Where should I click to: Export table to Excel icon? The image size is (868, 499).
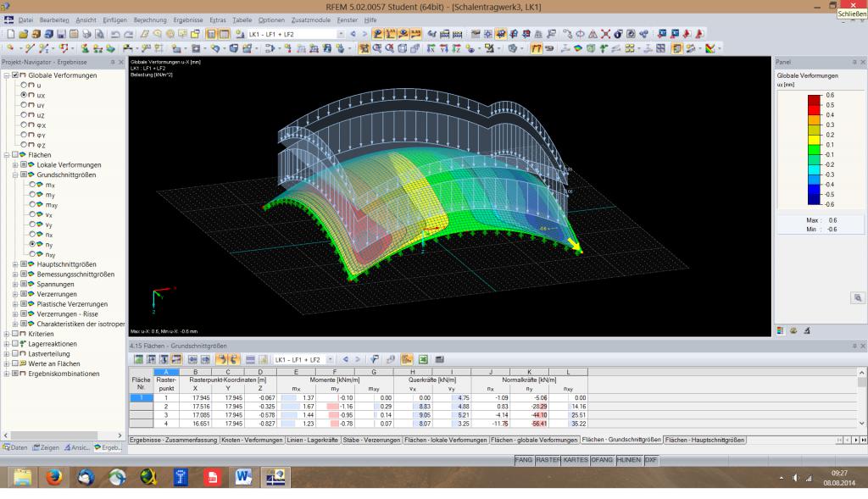pyautogui.click(x=423, y=359)
